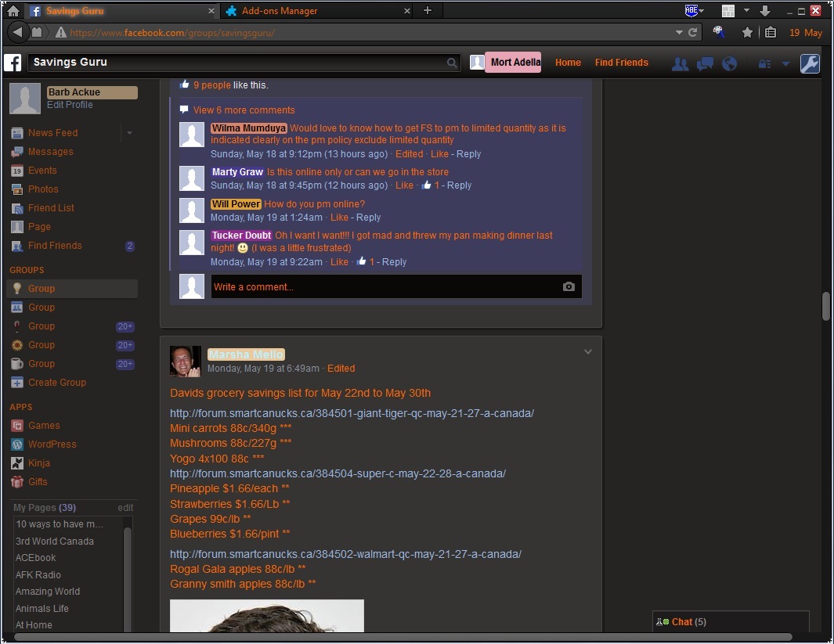Viewport: 834px width, 644px height.
Task: Attach photo with camera icon in comment box
Action: 569,286
